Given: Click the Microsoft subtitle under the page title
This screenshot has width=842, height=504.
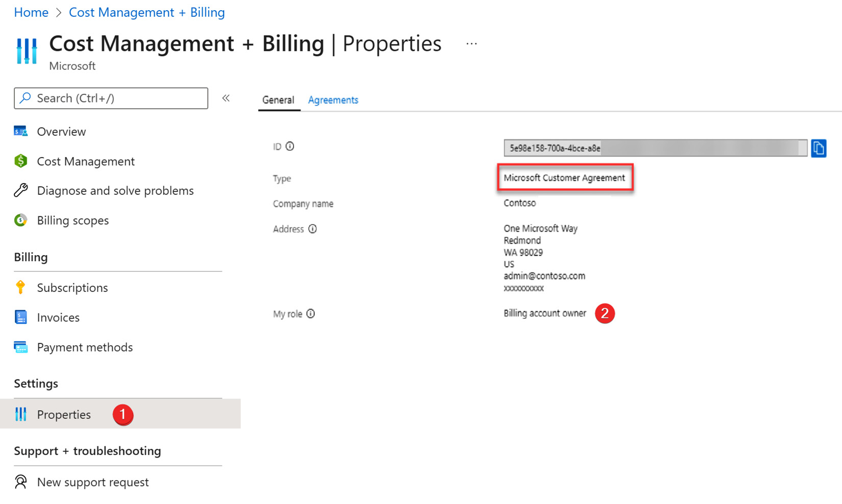Looking at the screenshot, I should point(72,66).
